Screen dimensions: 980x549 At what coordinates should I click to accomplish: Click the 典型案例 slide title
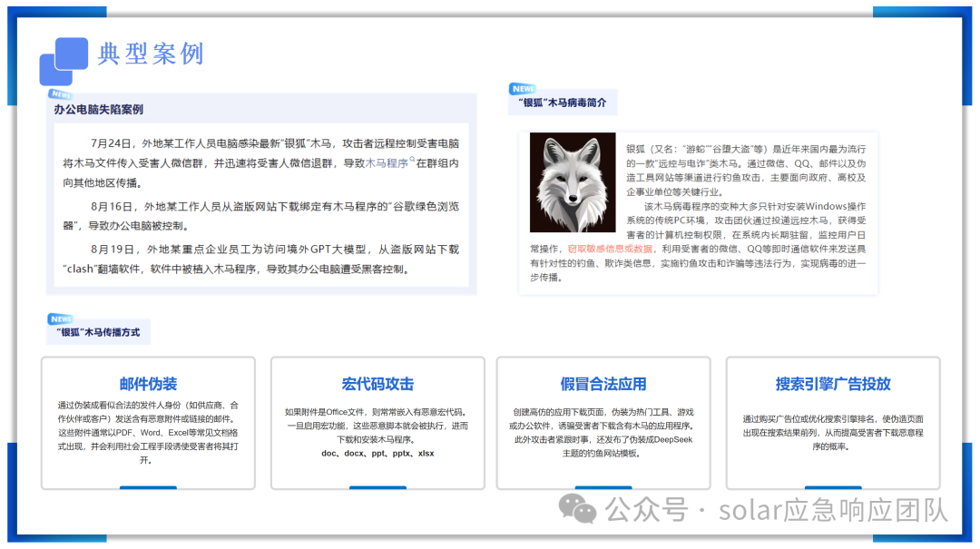pyautogui.click(x=151, y=54)
